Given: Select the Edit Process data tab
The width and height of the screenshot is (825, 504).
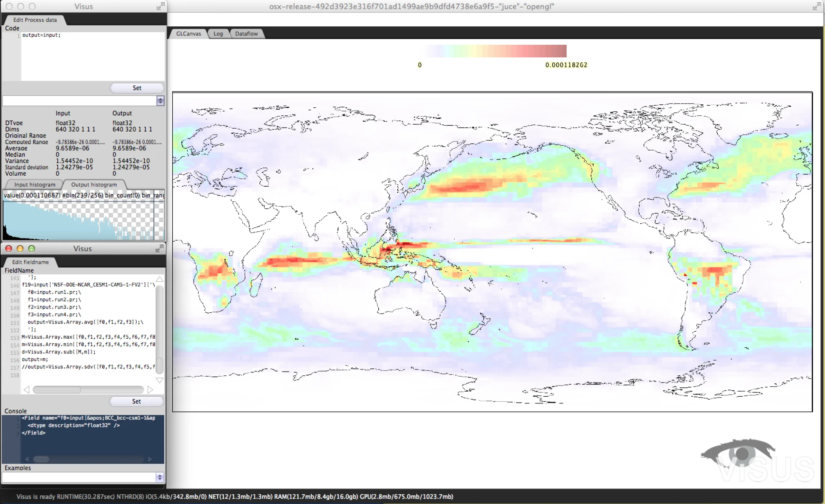Looking at the screenshot, I should point(35,20).
